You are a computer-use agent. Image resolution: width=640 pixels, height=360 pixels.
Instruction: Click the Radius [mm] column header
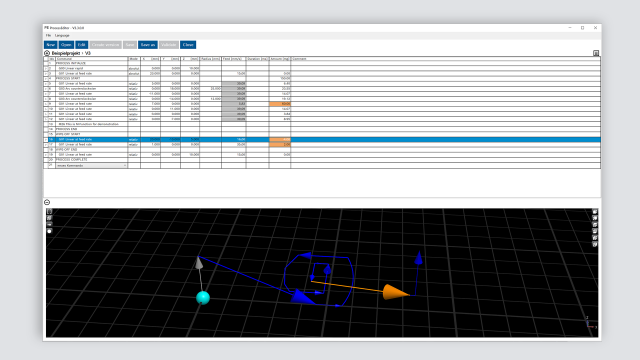click(x=211, y=59)
